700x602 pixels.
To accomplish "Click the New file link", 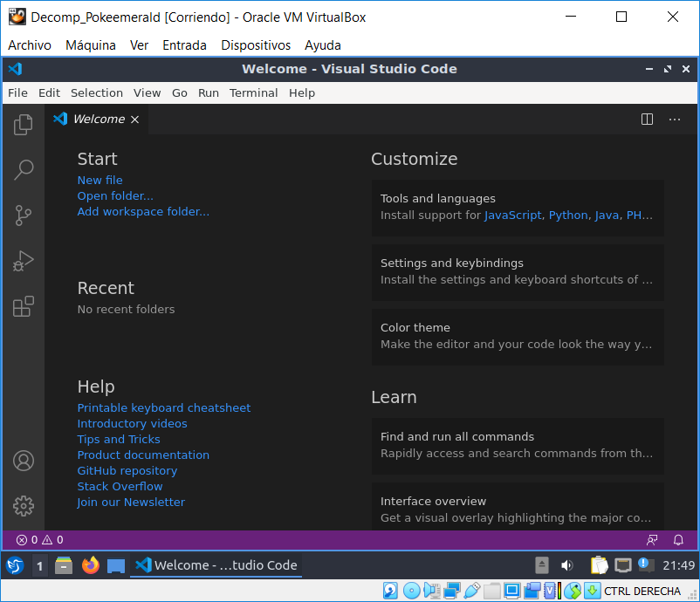I will click(x=100, y=181).
